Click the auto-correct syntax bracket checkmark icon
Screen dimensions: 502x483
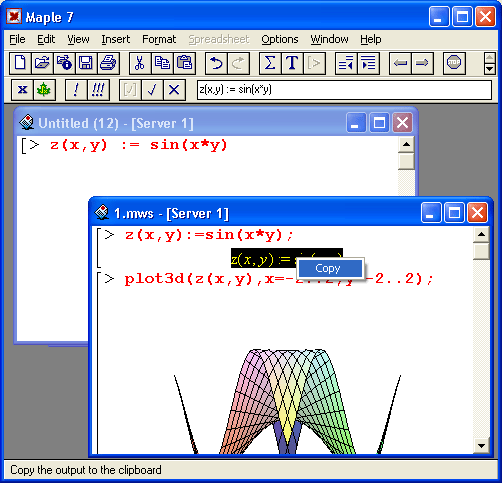[130, 90]
